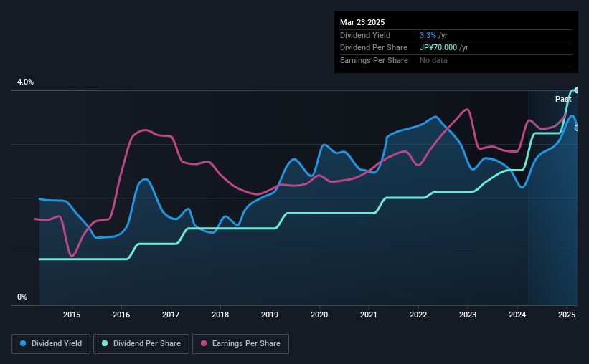Click the 'No data' earnings value
The image size is (589, 364).
point(433,60)
